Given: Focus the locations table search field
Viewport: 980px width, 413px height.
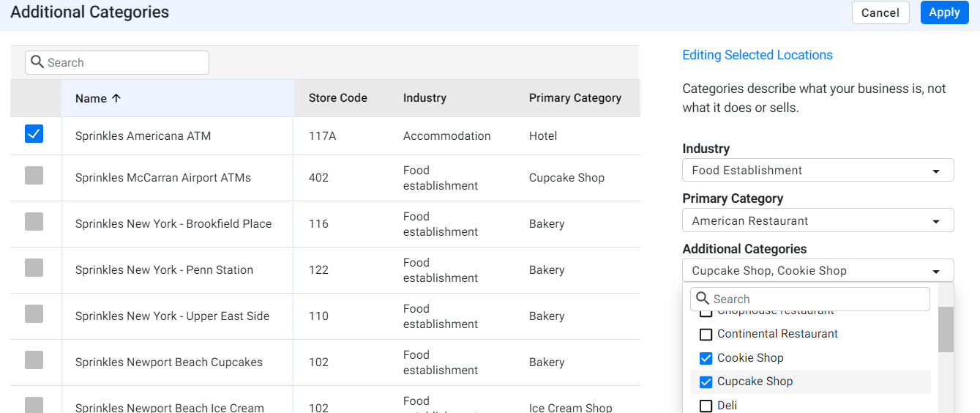Looking at the screenshot, I should [117, 62].
